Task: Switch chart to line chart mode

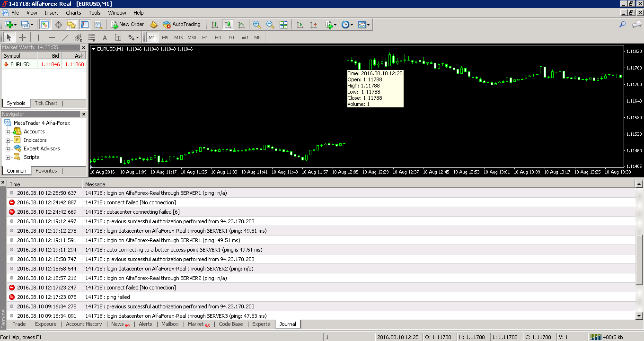Action: (x=241, y=25)
